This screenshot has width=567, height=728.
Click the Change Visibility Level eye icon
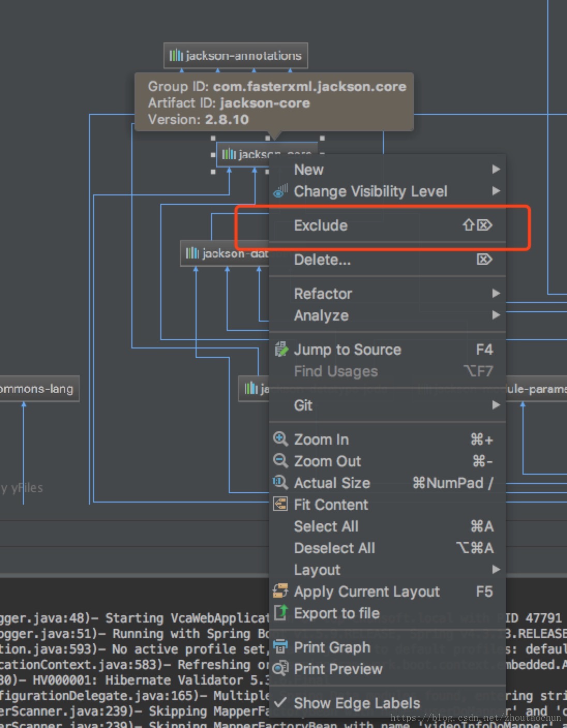pos(280,191)
